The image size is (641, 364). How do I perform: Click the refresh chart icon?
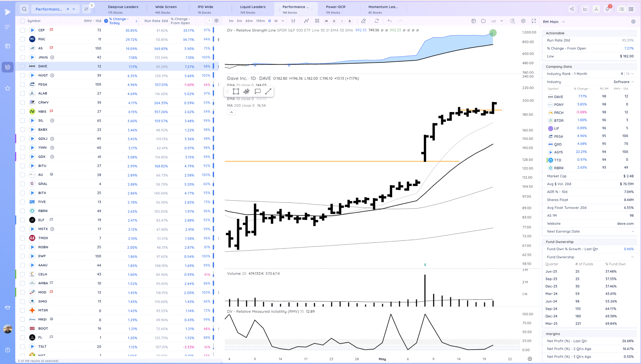(377, 21)
